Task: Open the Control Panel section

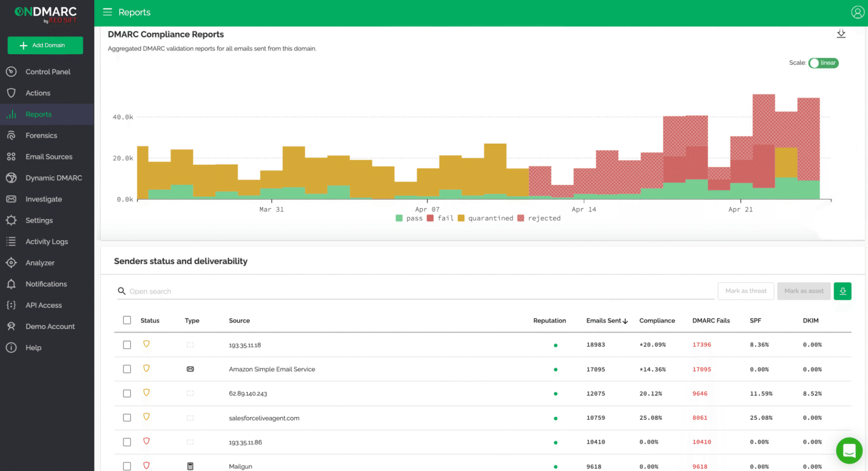Action: tap(48, 71)
